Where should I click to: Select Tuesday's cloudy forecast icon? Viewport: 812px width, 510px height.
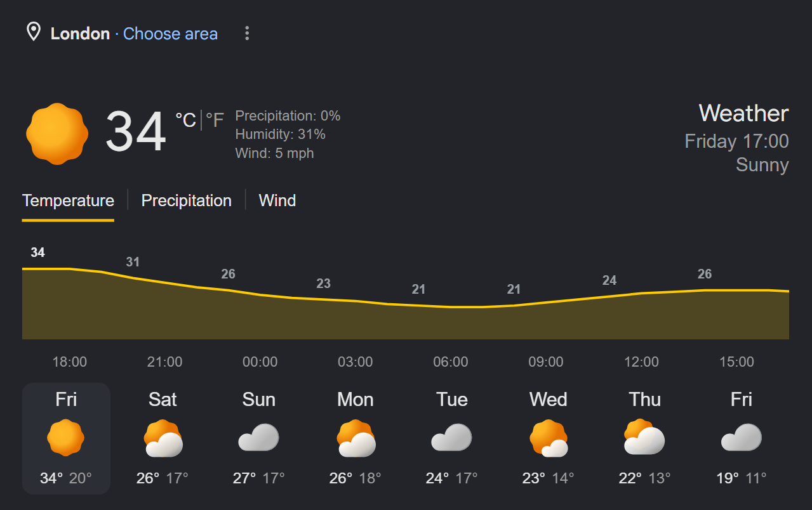click(451, 438)
